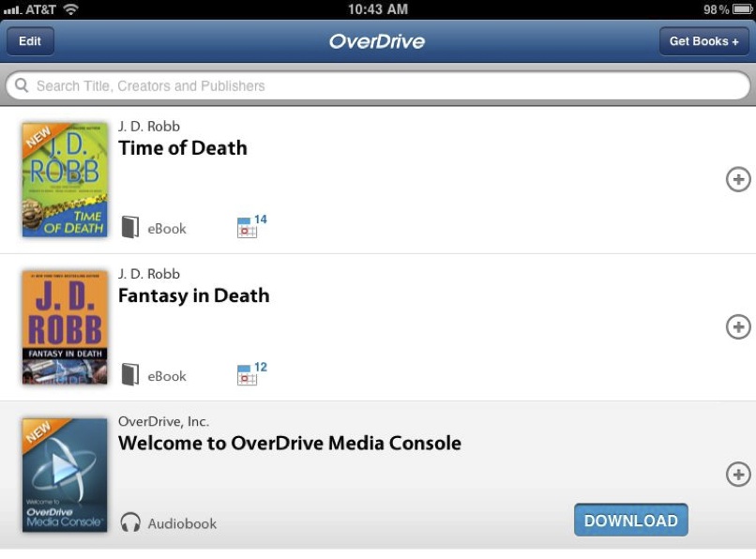Image resolution: width=756 pixels, height=559 pixels.
Task: Click the 'eBook' label under Fantasy in Death
Action: [x=167, y=376]
